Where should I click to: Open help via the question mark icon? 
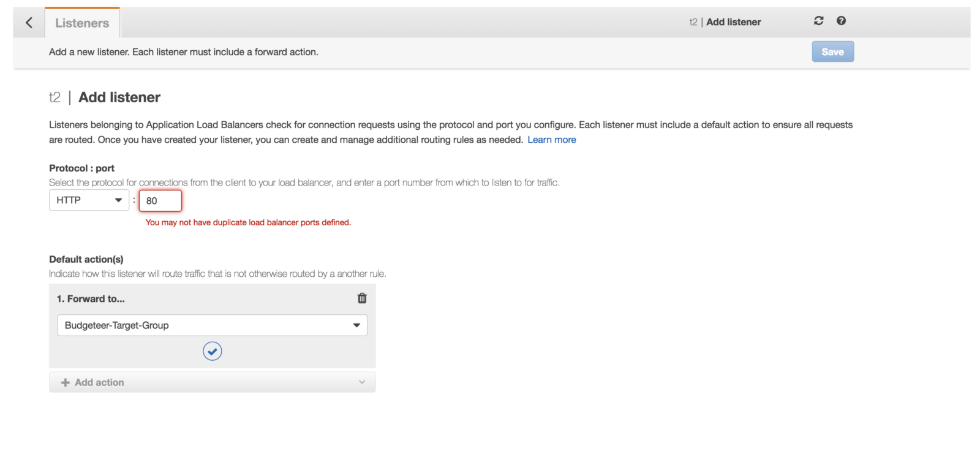click(x=841, y=21)
